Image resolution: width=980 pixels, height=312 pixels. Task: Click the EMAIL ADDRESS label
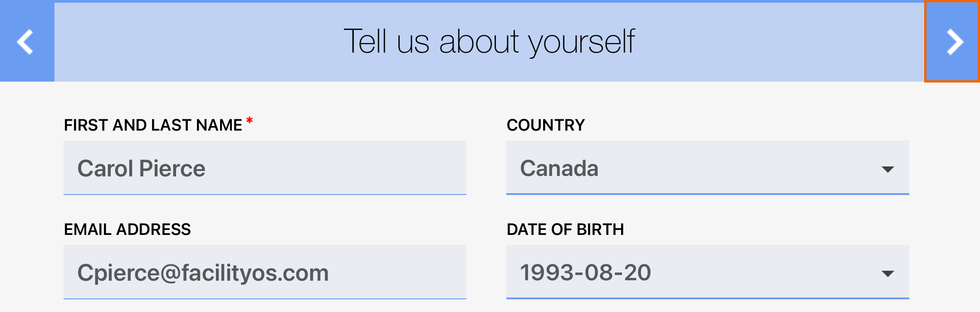tap(127, 229)
